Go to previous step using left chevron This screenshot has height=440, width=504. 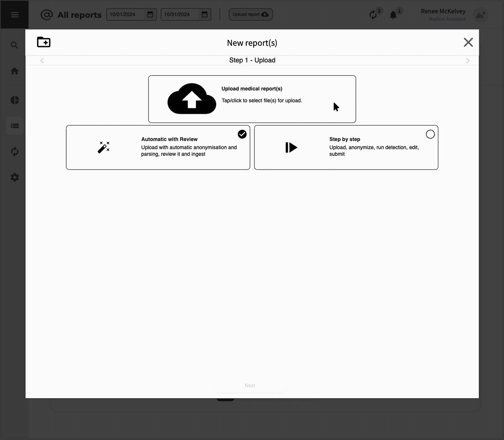[42, 61]
